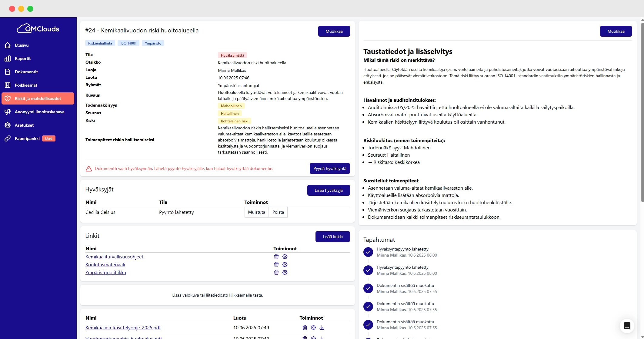Click 'Minna Mallikas' creator value
644x339 pixels.
click(x=232, y=70)
